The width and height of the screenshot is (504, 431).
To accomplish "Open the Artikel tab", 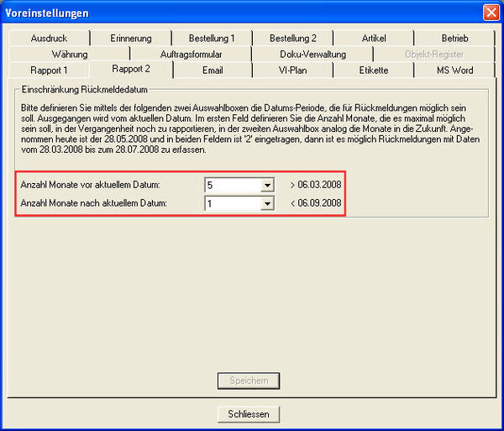I will point(374,38).
